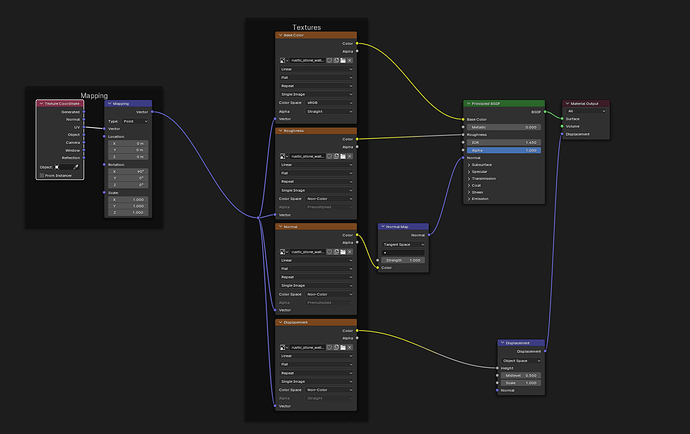Click the UV map field in Normal Map node

tap(403, 253)
